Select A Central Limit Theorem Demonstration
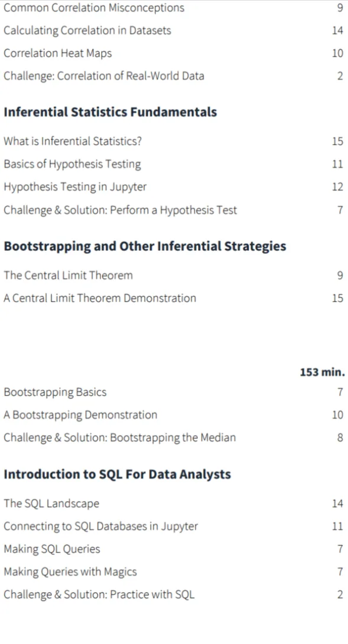This screenshot has height=644, width=348. (100, 298)
